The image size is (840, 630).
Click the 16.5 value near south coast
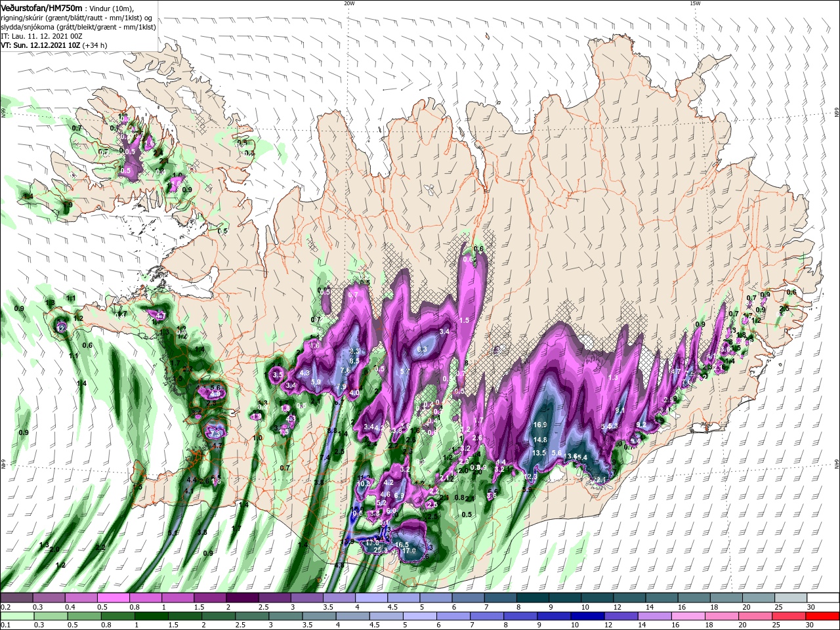[402, 545]
